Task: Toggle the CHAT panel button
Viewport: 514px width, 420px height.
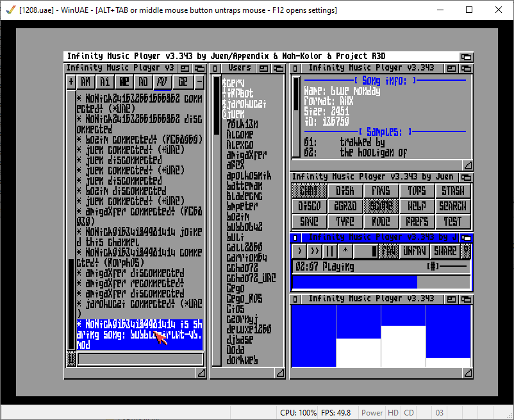Action: pos(309,191)
